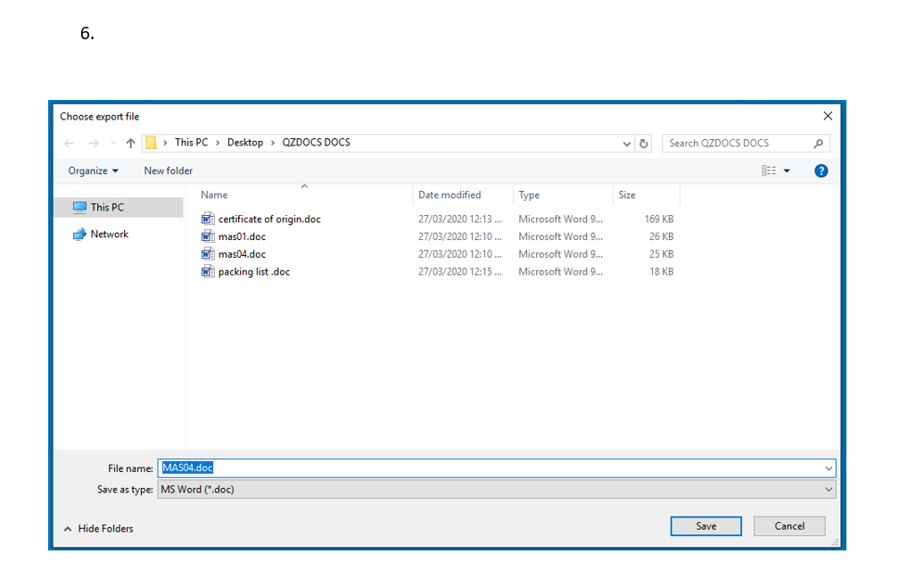This screenshot has width=924, height=587.
Task: Select the mas01.doc file
Action: [x=243, y=237]
